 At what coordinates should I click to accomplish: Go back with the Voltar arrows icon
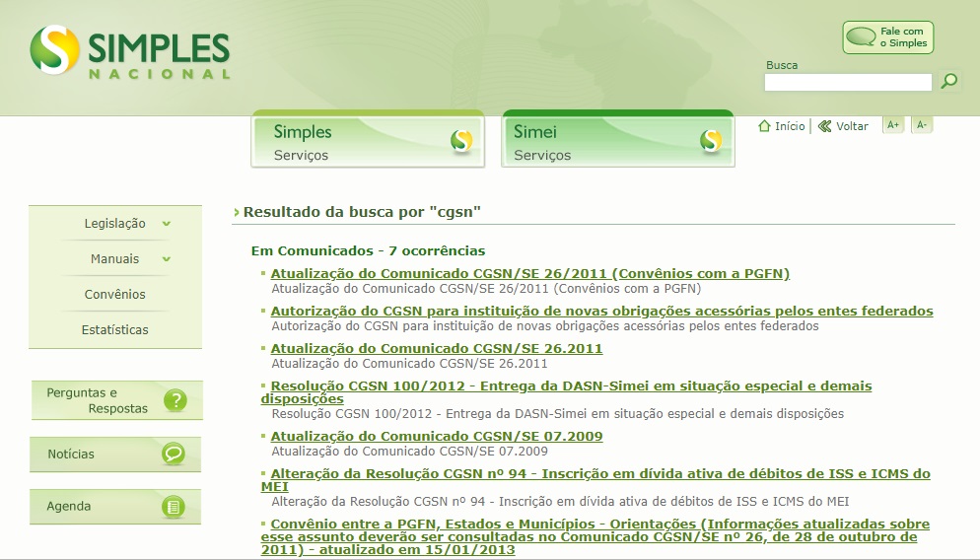coord(824,126)
